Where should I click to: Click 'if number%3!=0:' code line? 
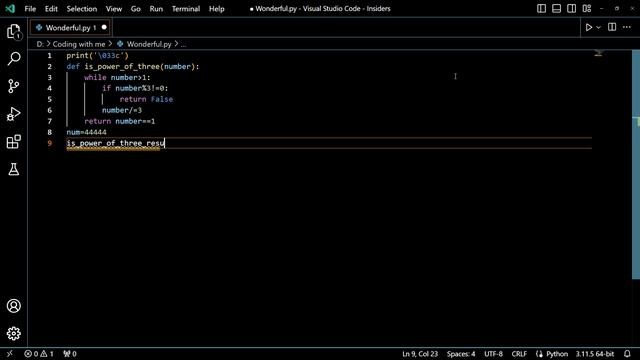point(135,88)
